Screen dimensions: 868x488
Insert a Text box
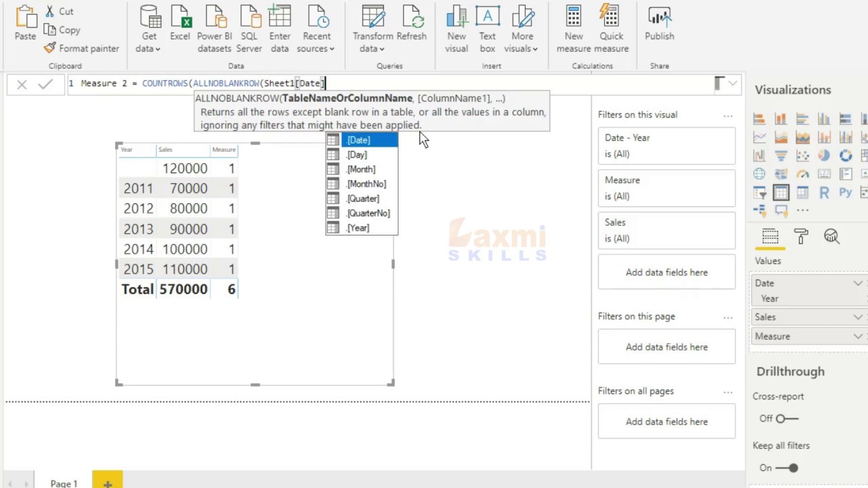point(488,30)
